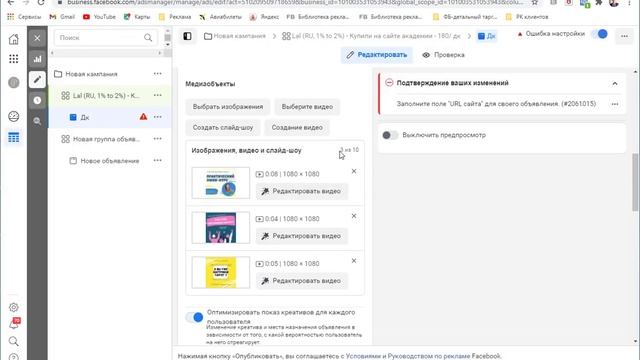Bookmark this page with the star icon
Viewport: 640px width, 360px height.
click(535, 2)
